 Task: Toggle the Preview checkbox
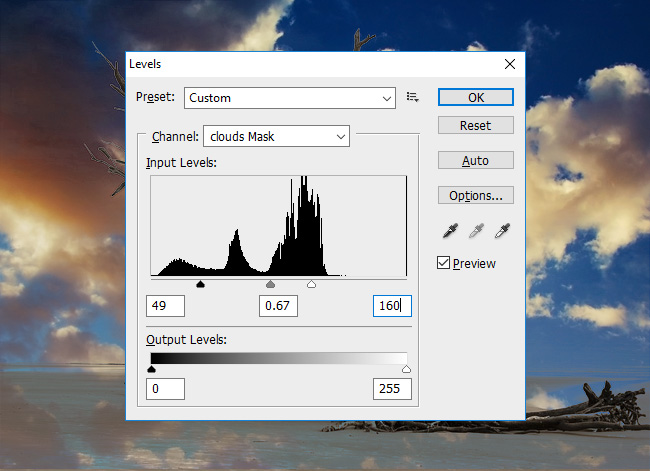(444, 263)
